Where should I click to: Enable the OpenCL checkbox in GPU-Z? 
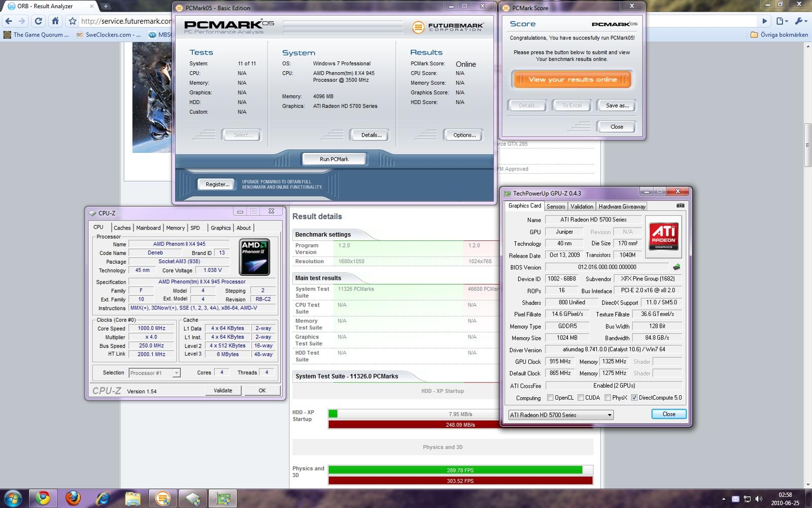click(x=550, y=398)
